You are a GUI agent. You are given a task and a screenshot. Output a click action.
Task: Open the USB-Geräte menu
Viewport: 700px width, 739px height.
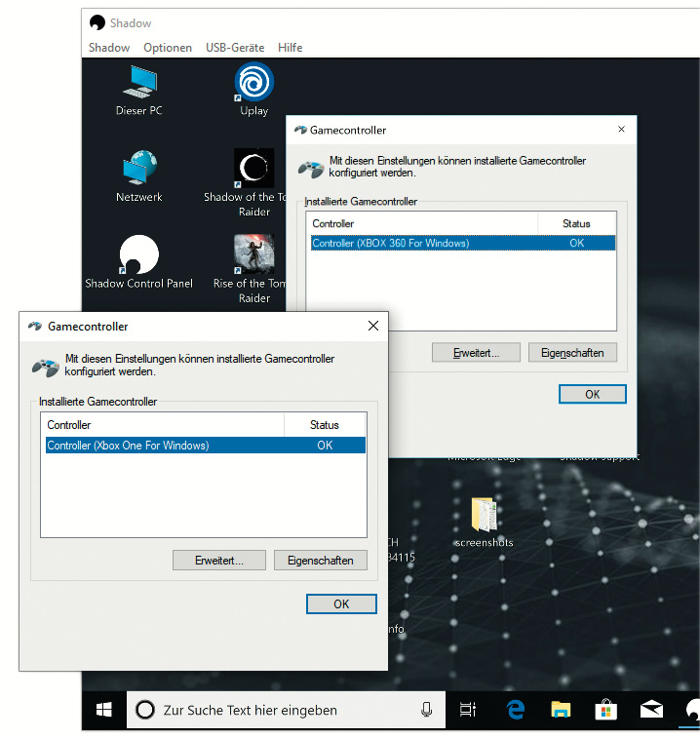(x=234, y=48)
